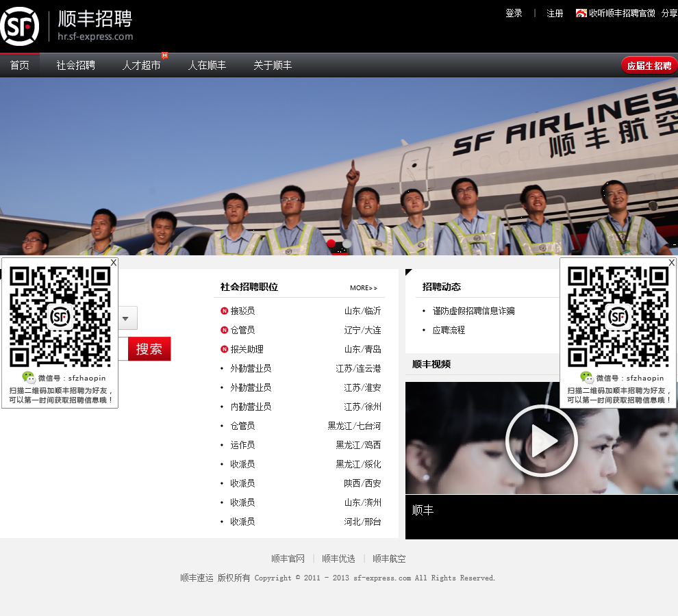The width and height of the screenshot is (678, 616).
Task: Close the right QR code popup
Action: [672, 262]
